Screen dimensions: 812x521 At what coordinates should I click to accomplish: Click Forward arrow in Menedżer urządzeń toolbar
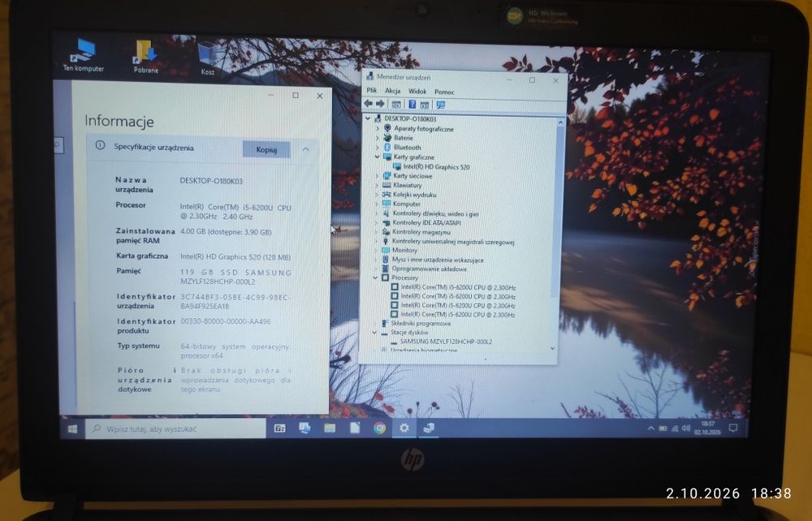pos(380,104)
